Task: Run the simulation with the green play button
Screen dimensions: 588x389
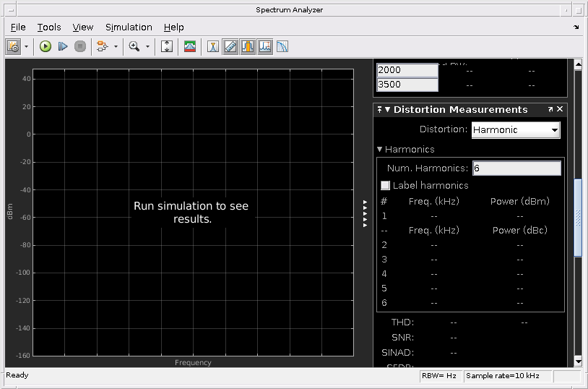Action: pos(46,46)
